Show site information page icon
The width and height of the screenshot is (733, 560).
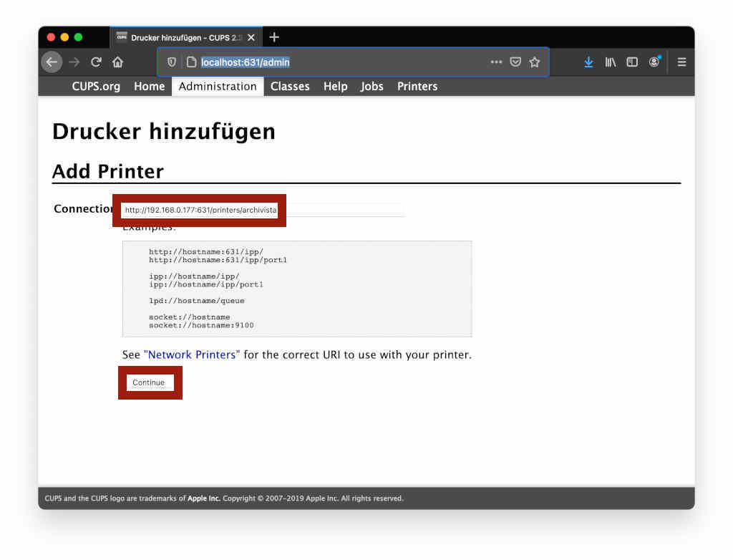191,62
